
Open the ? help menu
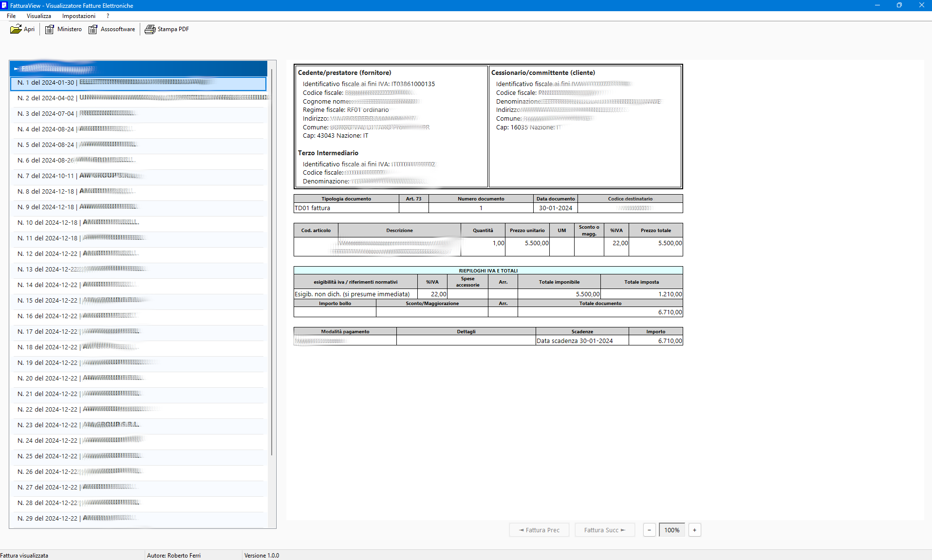point(108,16)
